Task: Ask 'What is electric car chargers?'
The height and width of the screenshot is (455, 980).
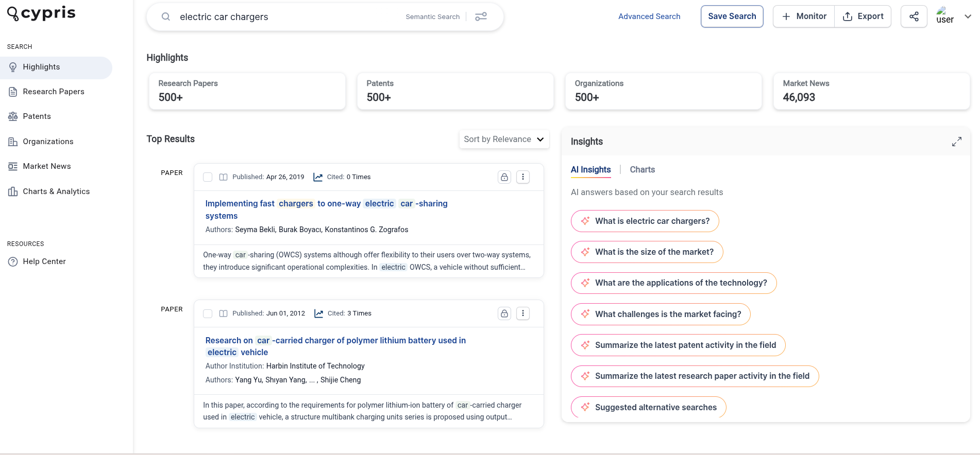Action: point(645,221)
